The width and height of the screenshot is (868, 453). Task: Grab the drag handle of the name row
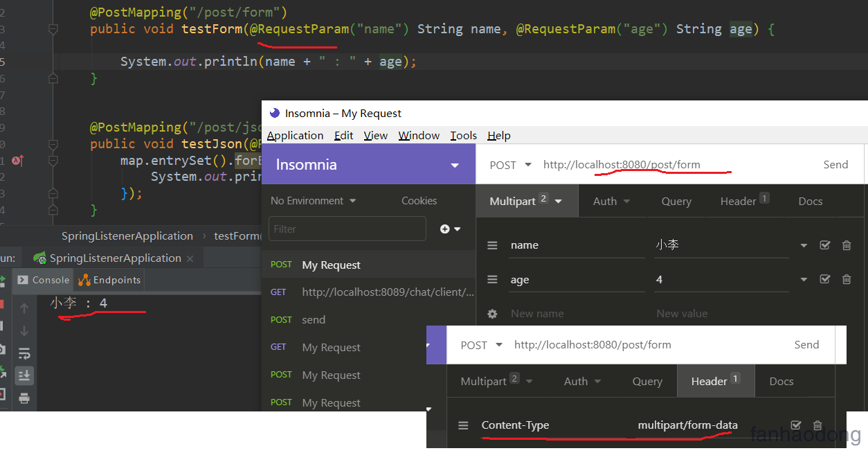(x=492, y=245)
